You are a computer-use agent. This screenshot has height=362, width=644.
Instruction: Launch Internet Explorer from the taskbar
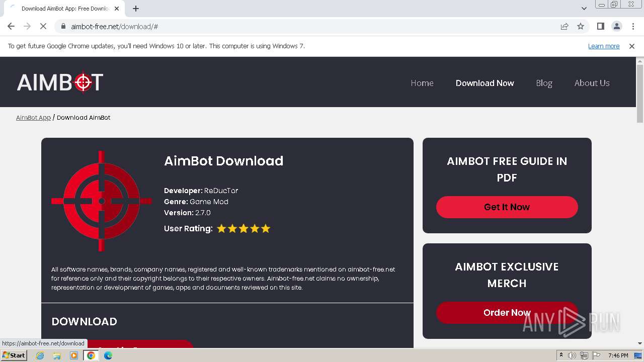(40, 355)
